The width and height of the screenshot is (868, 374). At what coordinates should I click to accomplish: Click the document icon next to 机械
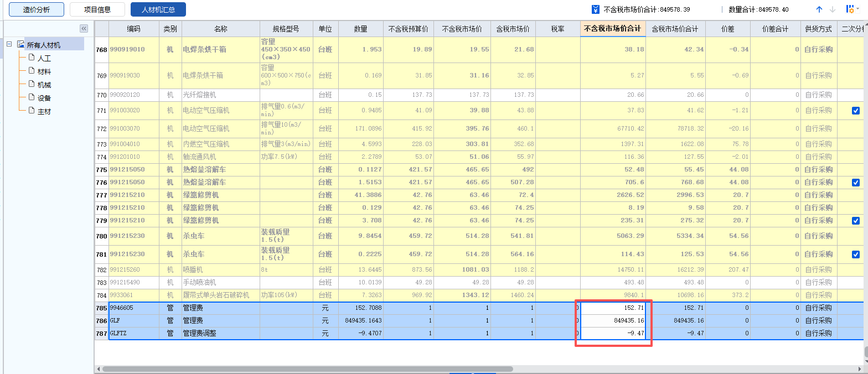(x=32, y=84)
